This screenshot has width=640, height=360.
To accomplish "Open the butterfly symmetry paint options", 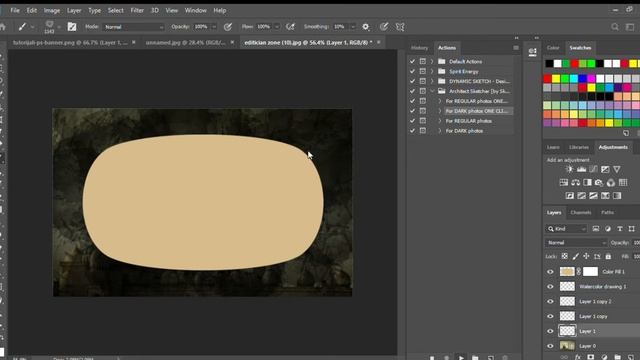I will [400, 27].
